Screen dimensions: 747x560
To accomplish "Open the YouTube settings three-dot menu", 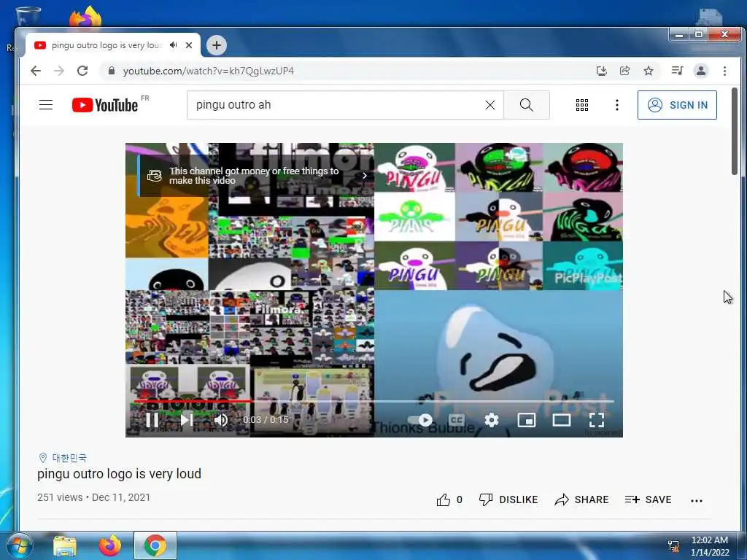I will 617,105.
